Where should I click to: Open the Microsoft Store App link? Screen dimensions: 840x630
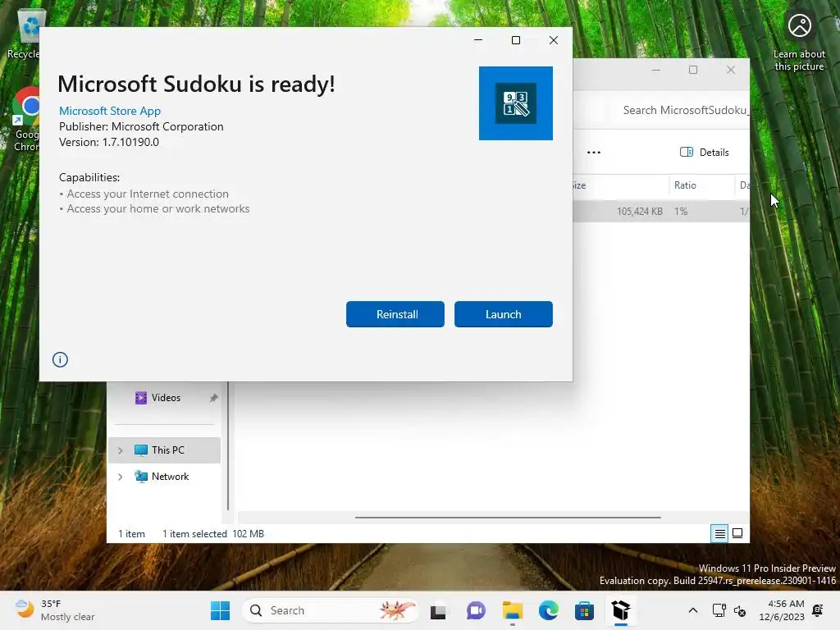click(110, 111)
